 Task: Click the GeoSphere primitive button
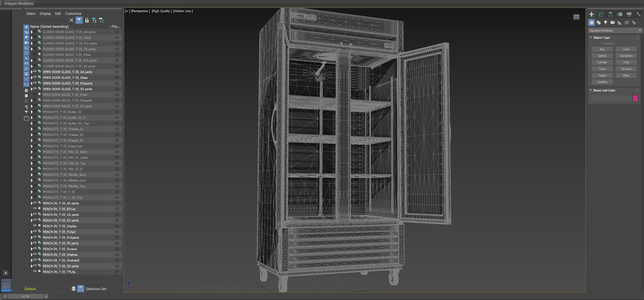(626, 56)
